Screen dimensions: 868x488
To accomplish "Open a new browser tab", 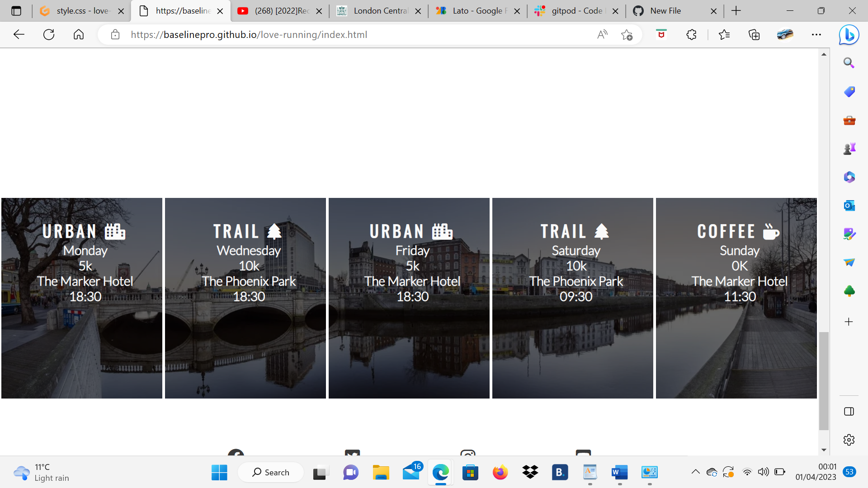I will coord(736,10).
